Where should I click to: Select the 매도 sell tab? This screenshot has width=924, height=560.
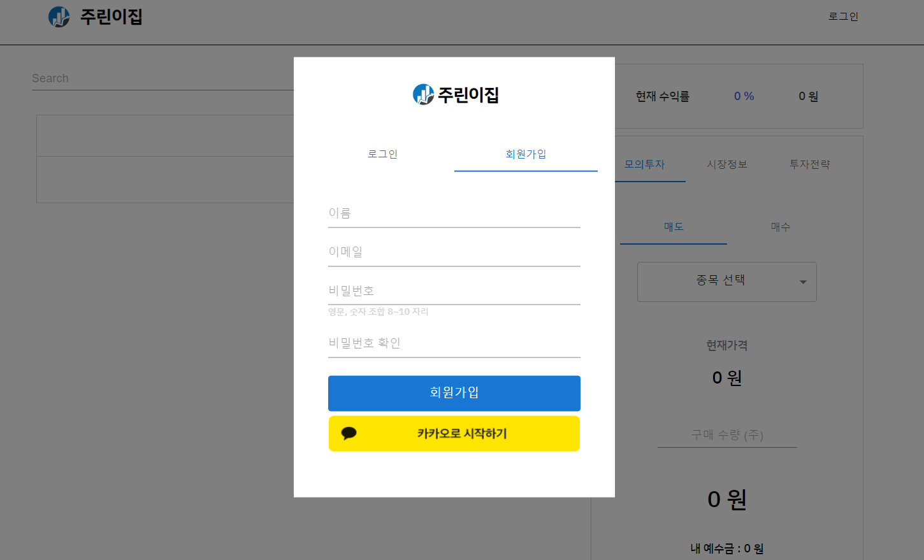673,226
